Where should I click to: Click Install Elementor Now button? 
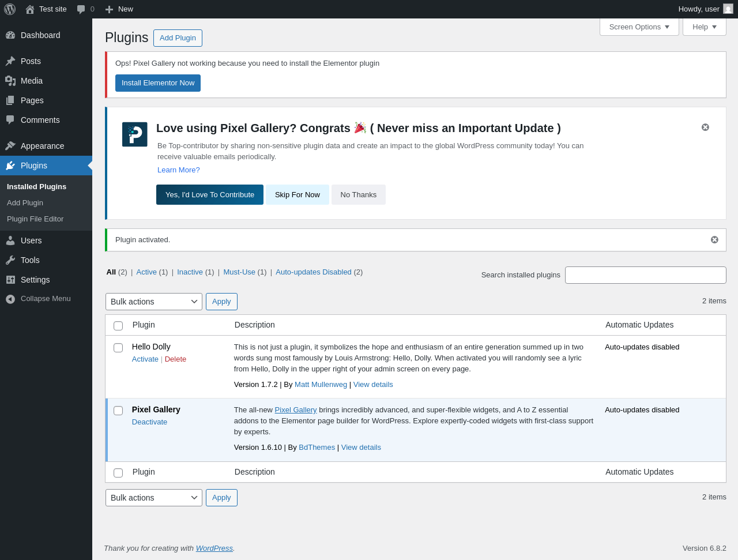coord(158,83)
